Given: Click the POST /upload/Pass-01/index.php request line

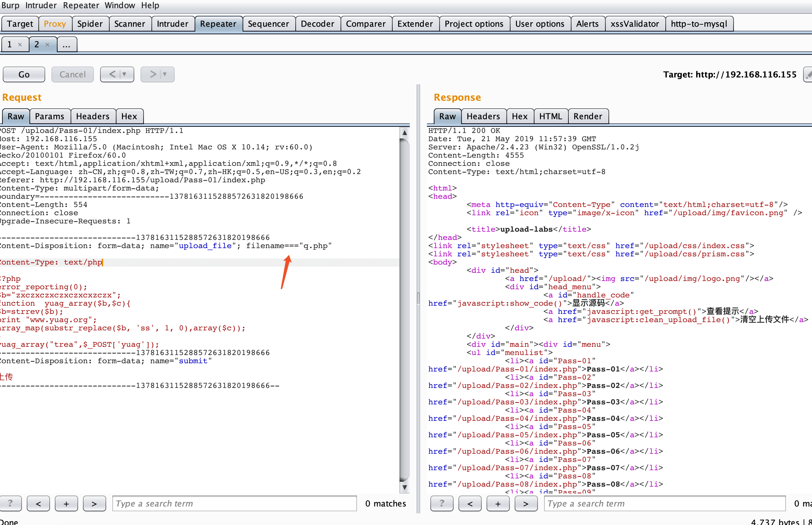Looking at the screenshot, I should pos(92,131).
